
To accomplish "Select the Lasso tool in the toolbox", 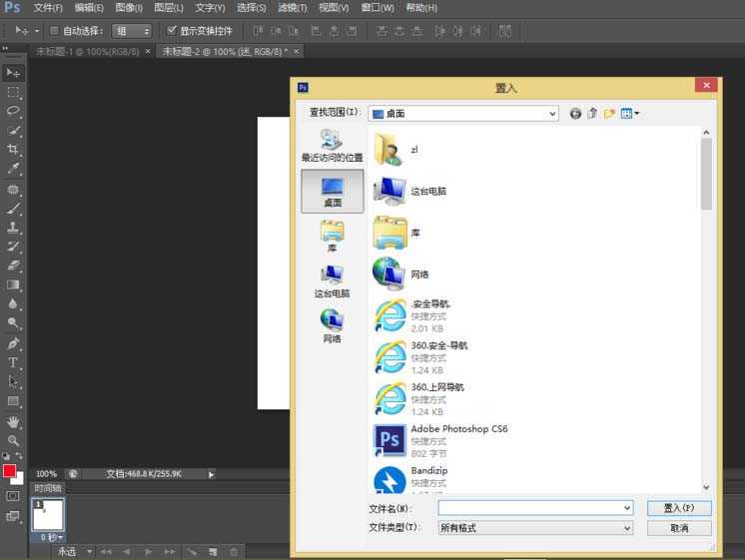I will (x=13, y=111).
